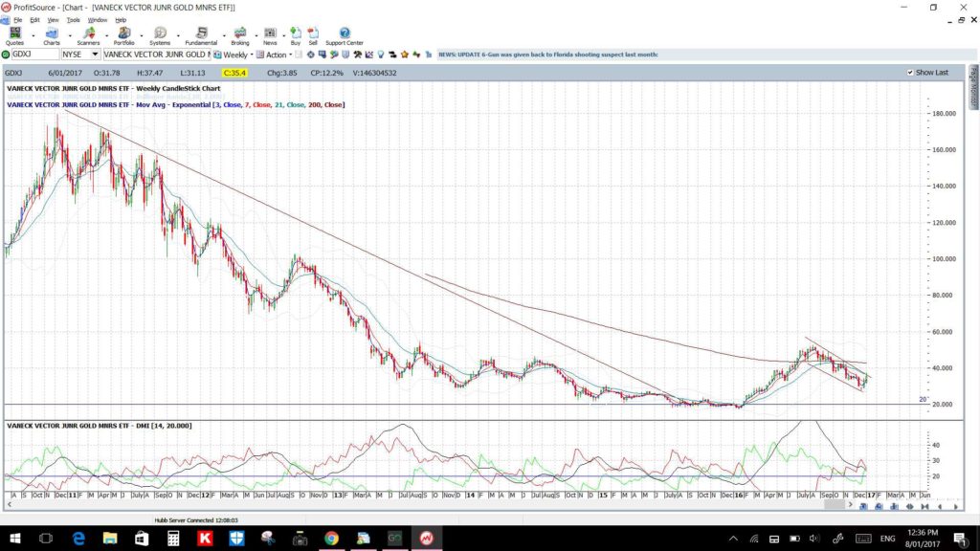The width and height of the screenshot is (980, 551).
Task: Expand the dropdown arrow next to News
Action: (283, 35)
